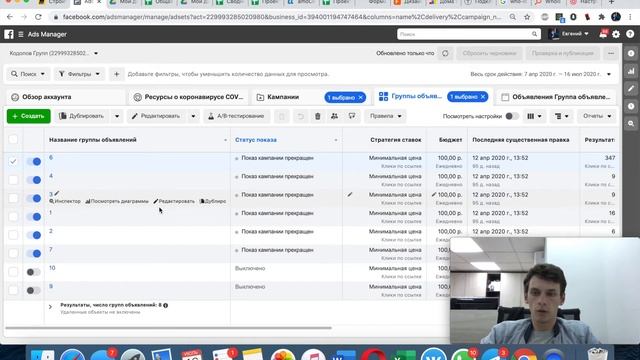640x360 pixels.
Task: Click the browser back arrow
Action: click(10, 17)
